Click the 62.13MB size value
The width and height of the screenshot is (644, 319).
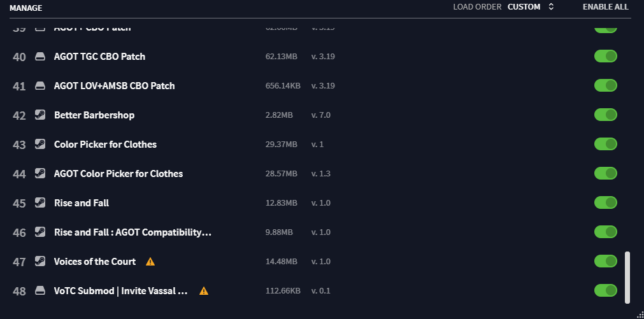282,57
